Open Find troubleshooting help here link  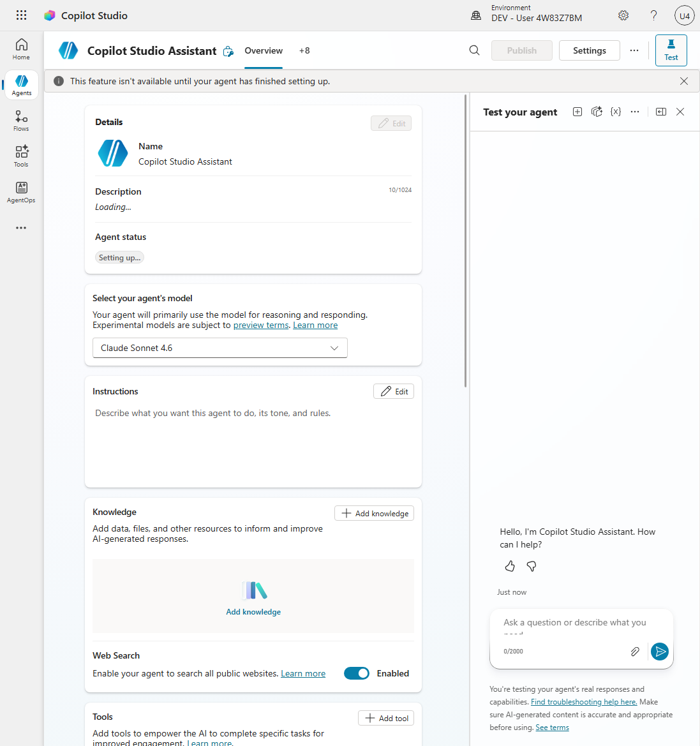pyautogui.click(x=584, y=702)
